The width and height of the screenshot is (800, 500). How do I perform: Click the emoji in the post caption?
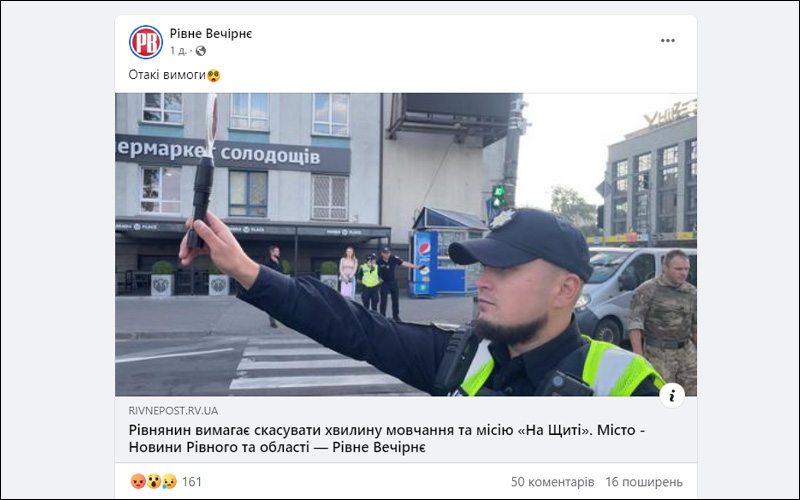click(213, 76)
